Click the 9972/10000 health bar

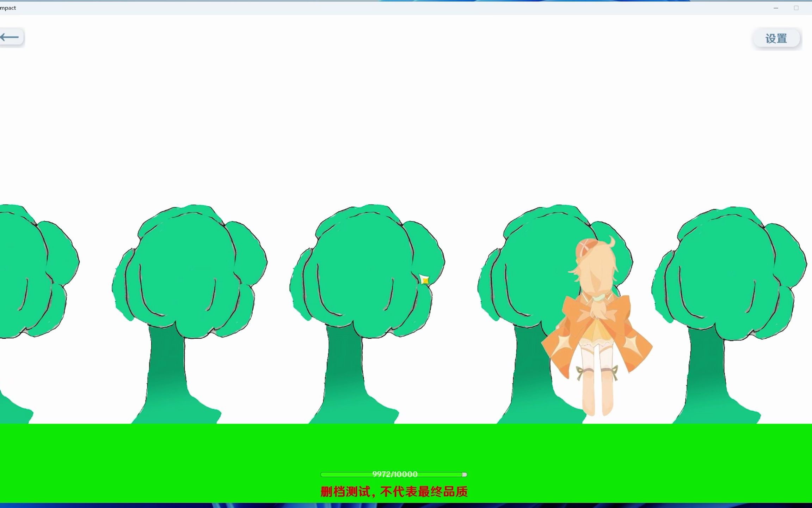click(394, 474)
